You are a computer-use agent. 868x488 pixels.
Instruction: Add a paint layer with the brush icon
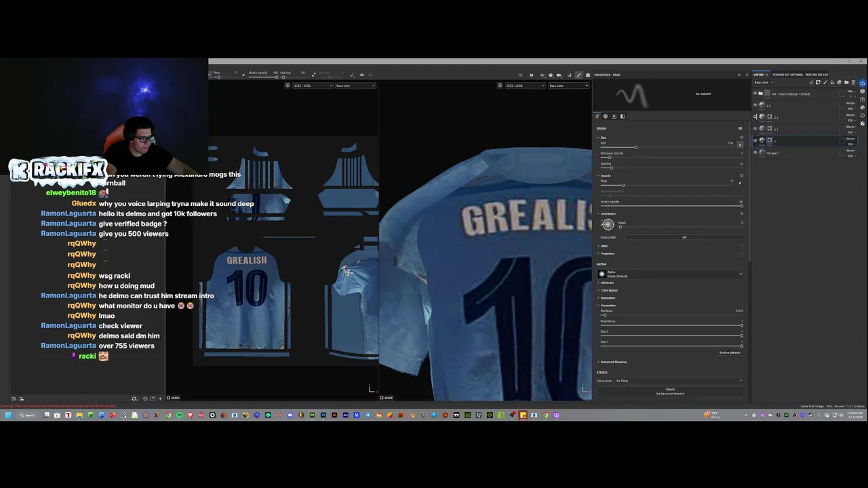pyautogui.click(x=825, y=82)
